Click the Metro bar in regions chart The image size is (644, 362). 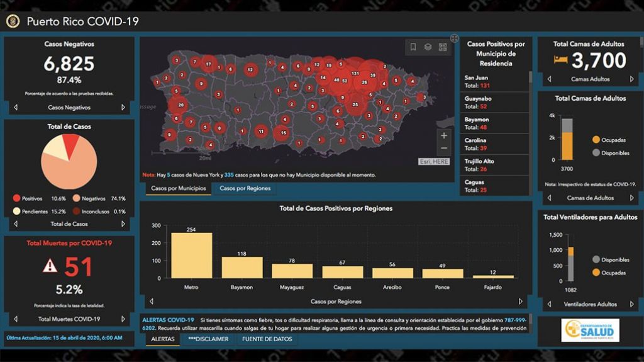191,255
